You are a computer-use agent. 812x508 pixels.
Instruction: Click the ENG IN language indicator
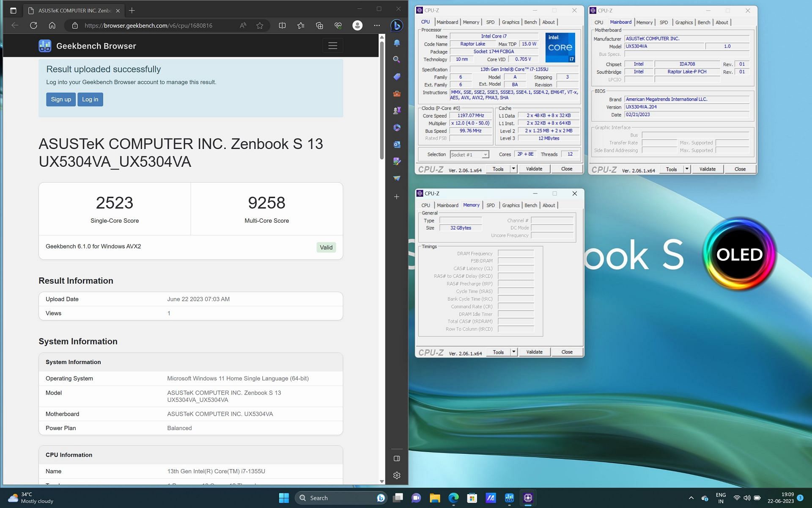[x=721, y=498]
